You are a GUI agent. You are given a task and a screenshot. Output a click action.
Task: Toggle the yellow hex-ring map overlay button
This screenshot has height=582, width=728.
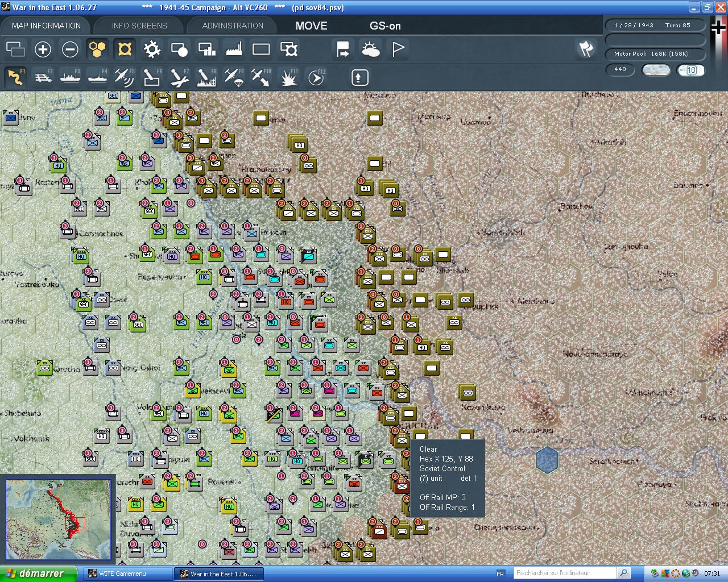pyautogui.click(x=125, y=49)
